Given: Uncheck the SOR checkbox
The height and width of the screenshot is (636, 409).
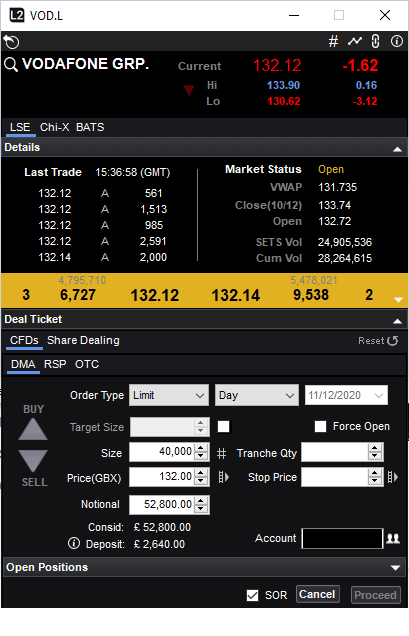Looking at the screenshot, I should coord(252,595).
